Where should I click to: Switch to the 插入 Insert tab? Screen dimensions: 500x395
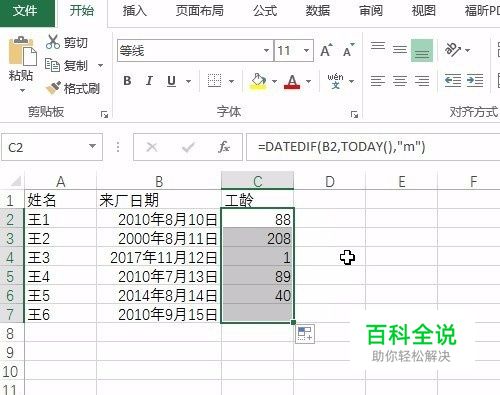[135, 11]
